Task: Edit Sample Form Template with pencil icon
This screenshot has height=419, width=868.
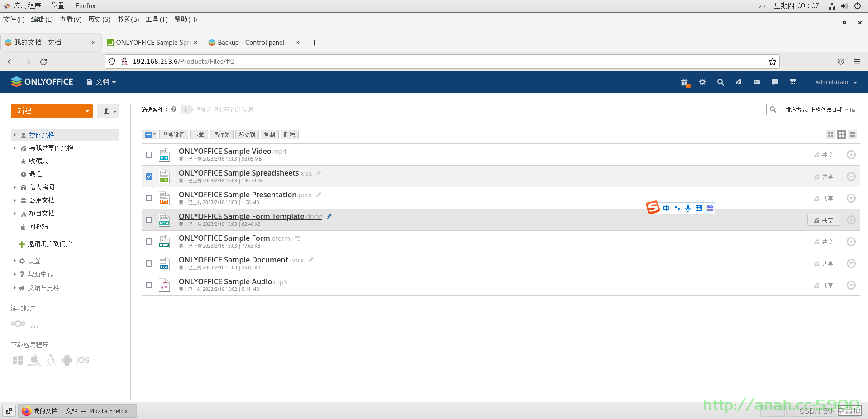Action: [329, 216]
